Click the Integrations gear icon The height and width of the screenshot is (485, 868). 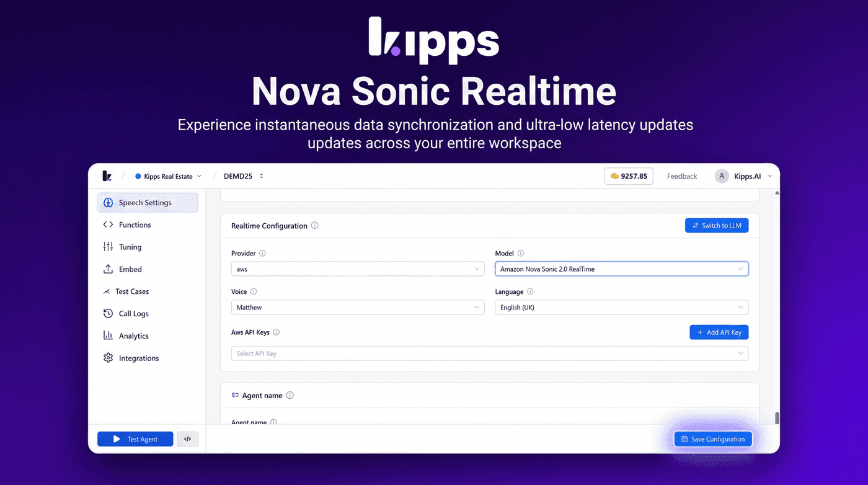[x=108, y=358]
